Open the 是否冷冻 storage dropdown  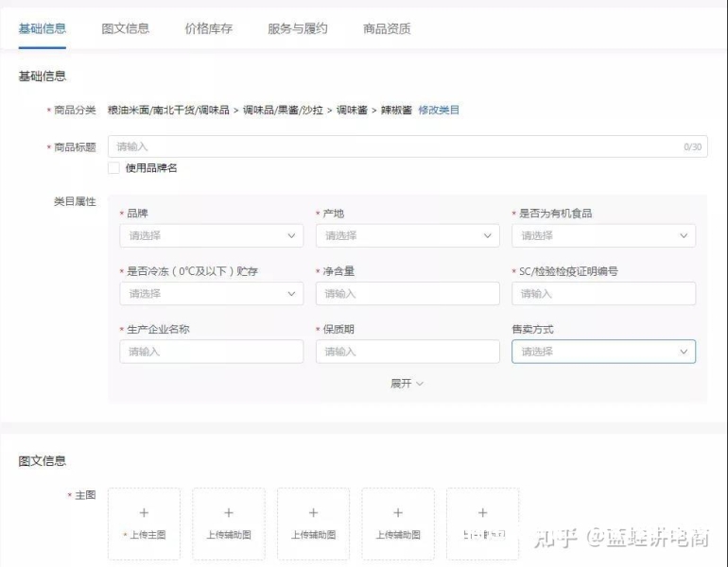pos(211,294)
